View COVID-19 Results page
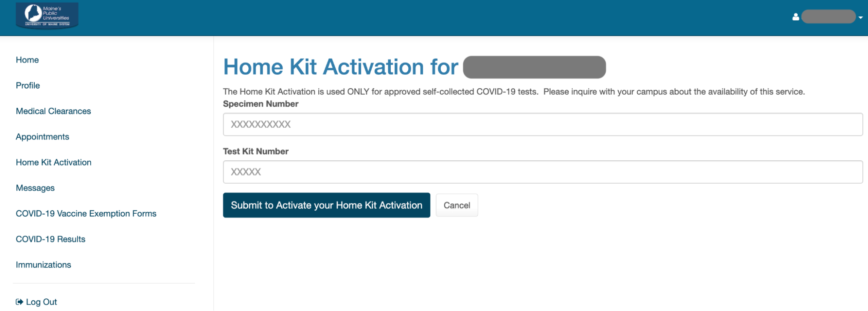The height and width of the screenshot is (311, 868). point(50,239)
